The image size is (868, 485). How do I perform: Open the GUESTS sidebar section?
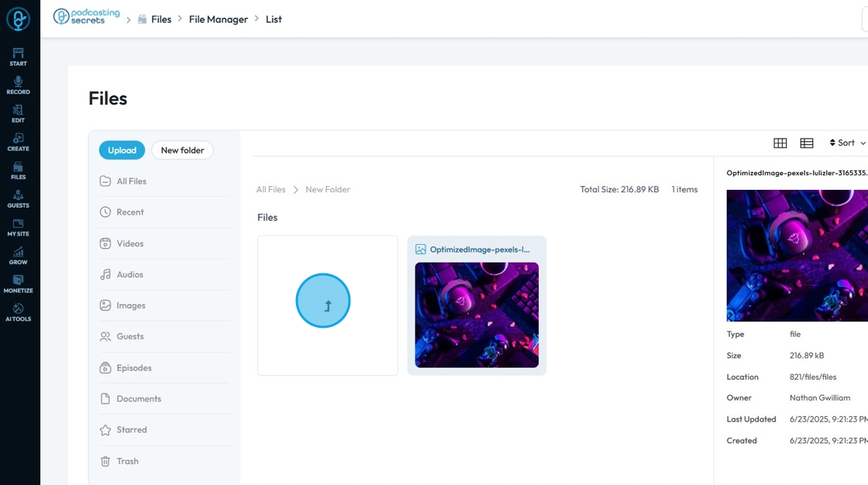(x=18, y=199)
